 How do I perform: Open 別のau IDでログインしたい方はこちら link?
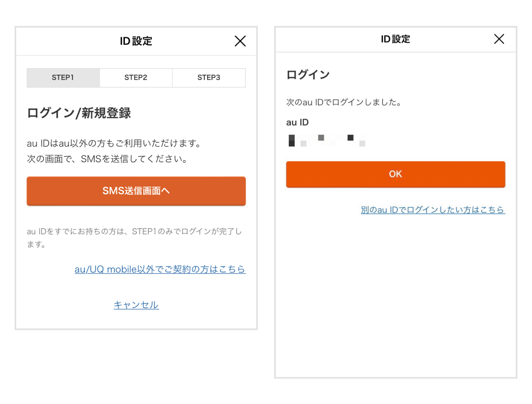click(x=433, y=210)
